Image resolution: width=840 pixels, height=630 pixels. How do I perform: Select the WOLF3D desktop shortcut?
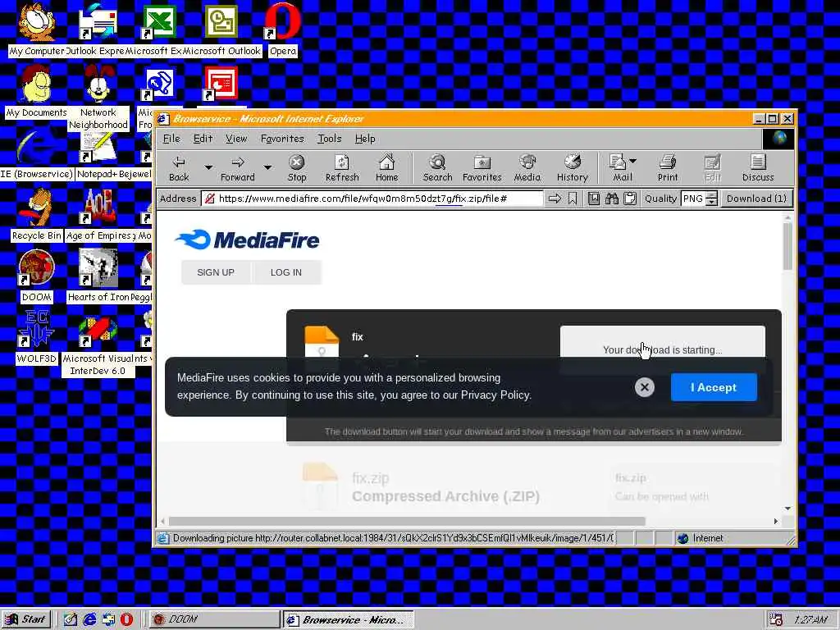36,337
